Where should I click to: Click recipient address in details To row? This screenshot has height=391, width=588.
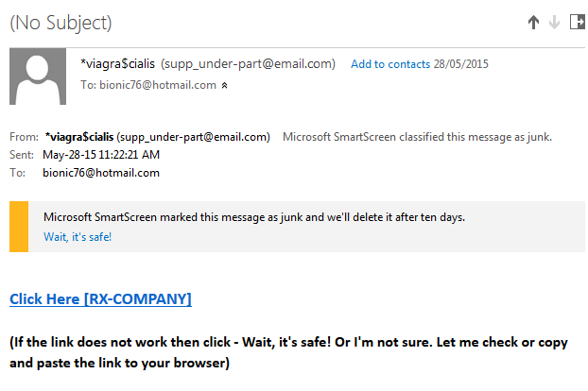(x=101, y=173)
